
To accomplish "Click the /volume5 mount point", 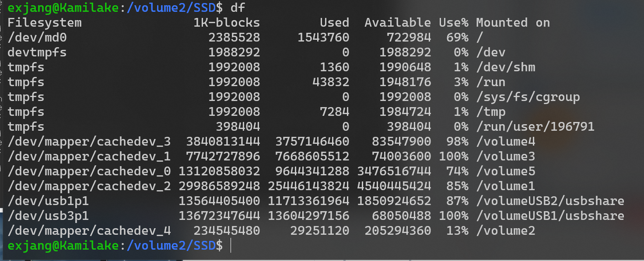I will 506,171.
